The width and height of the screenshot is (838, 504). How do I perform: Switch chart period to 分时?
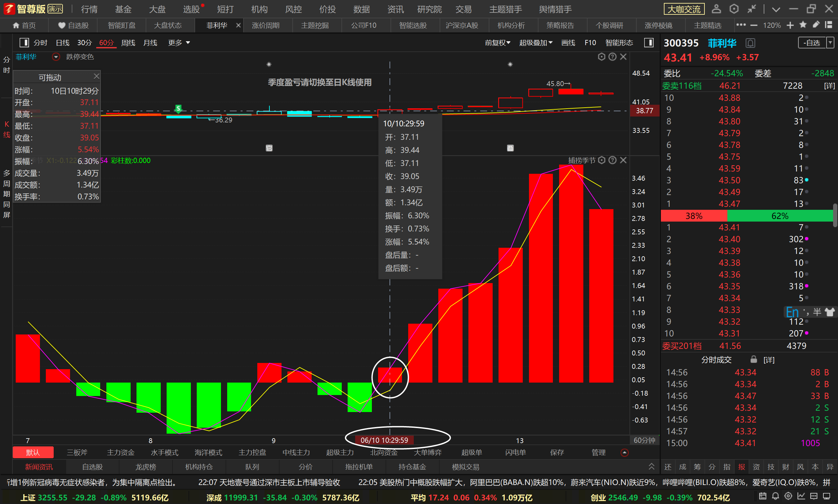[40, 43]
